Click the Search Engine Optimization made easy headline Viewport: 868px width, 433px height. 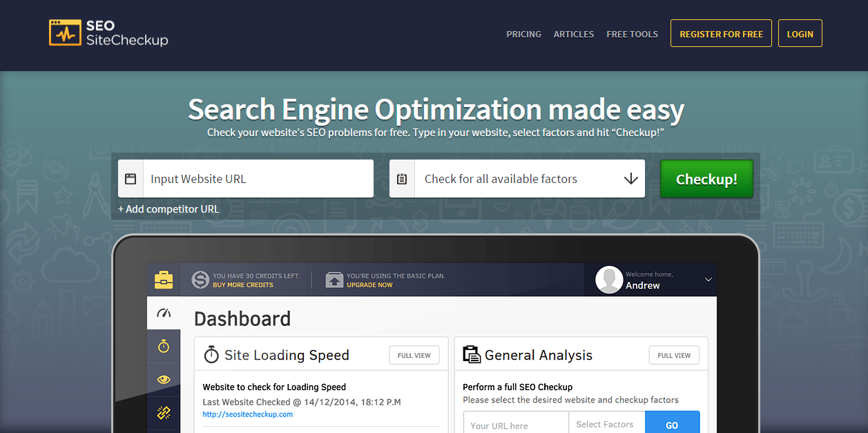click(436, 109)
